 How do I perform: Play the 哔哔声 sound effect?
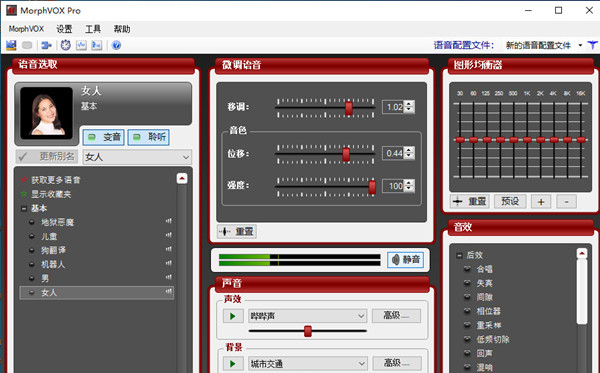(233, 316)
